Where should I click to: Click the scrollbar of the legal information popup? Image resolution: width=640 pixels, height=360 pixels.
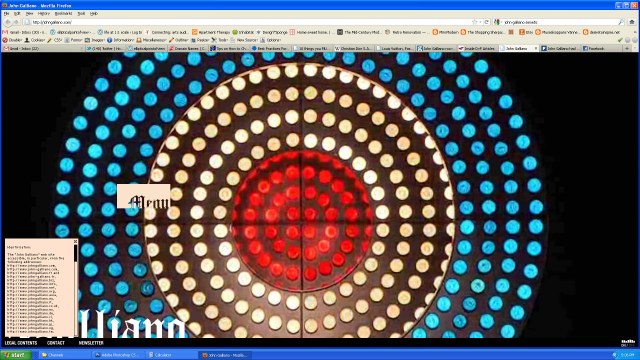click(x=76, y=290)
